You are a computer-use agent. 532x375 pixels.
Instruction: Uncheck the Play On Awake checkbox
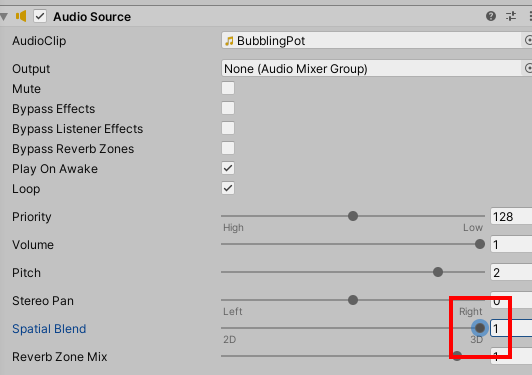(x=228, y=168)
